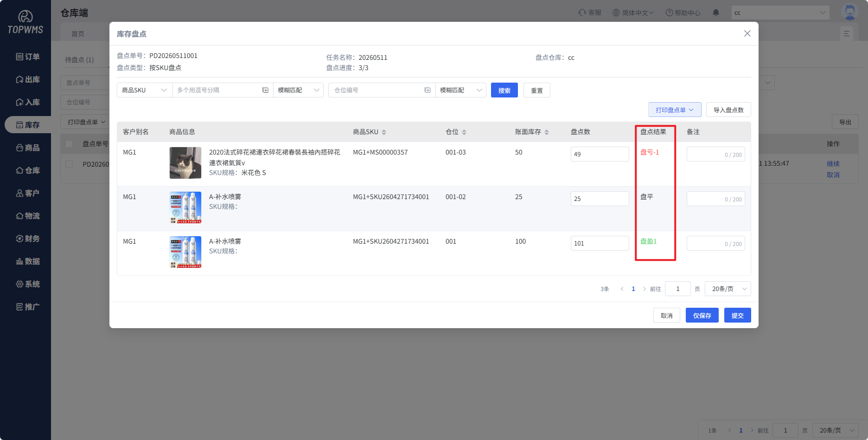Edit 盘点数 field showing 49
This screenshot has height=440, width=868.
tap(600, 154)
